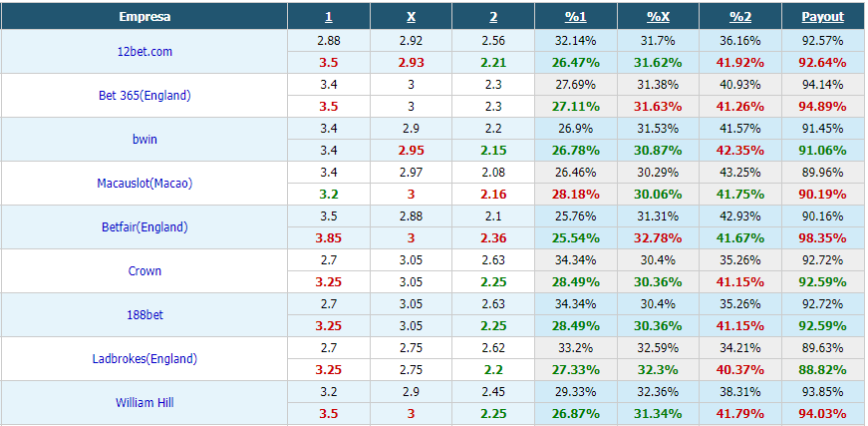Sort by the %X column header
Screen dimensions: 868x426
[658, 17]
